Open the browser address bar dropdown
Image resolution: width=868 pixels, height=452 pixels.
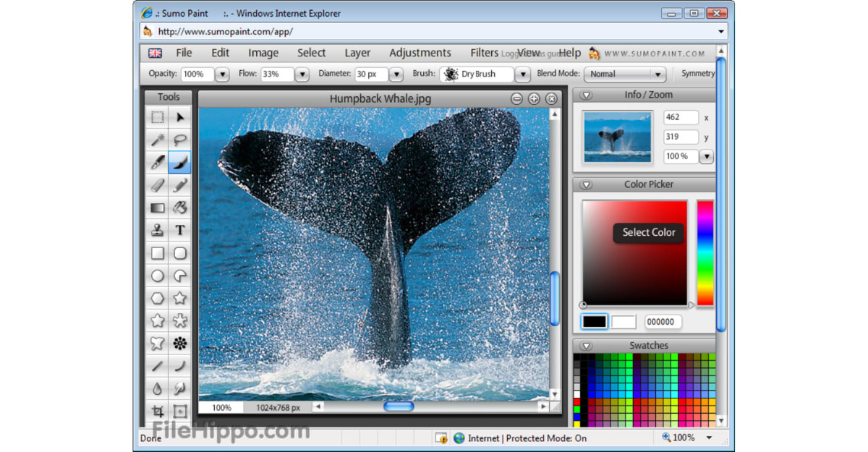click(x=721, y=32)
